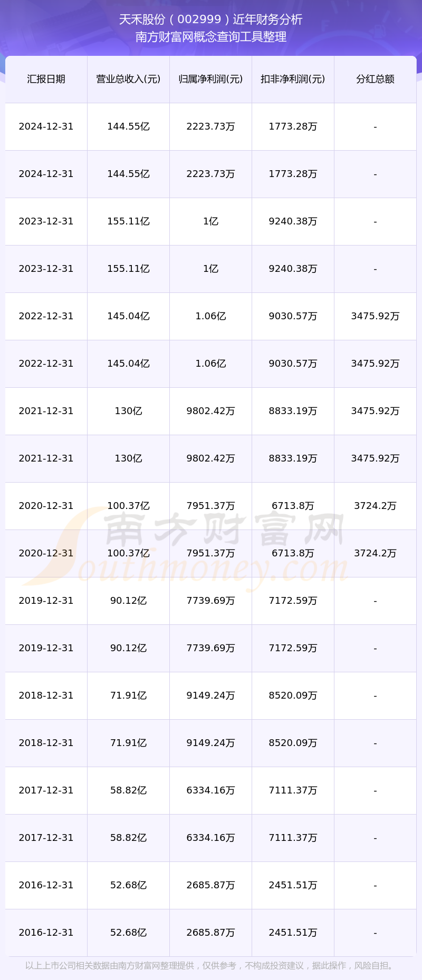Click the 天禾股份(002999)近年财务分析 title
This screenshot has width=422, height=980.
[211, 19]
